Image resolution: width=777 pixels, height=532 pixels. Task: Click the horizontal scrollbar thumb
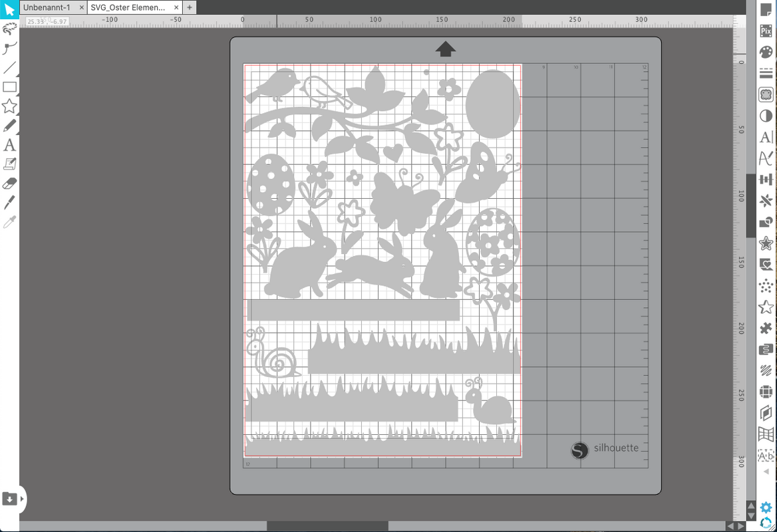pos(327,526)
